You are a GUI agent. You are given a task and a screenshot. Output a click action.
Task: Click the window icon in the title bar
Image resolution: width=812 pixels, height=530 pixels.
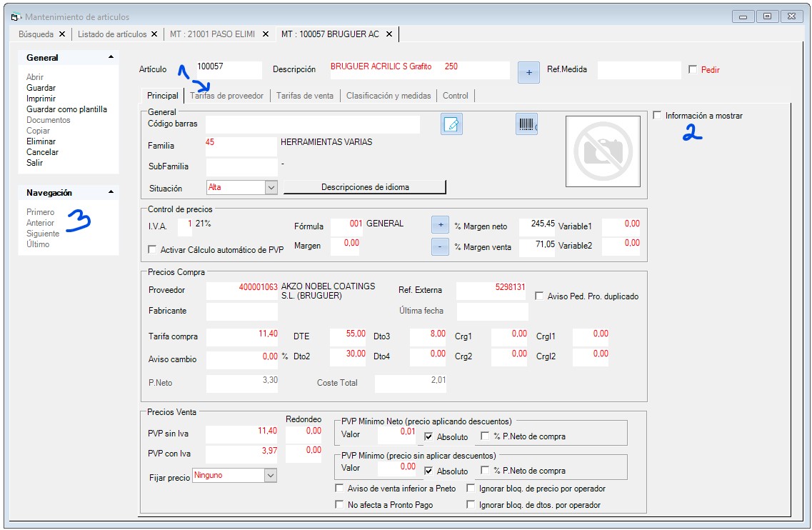[x=16, y=17]
